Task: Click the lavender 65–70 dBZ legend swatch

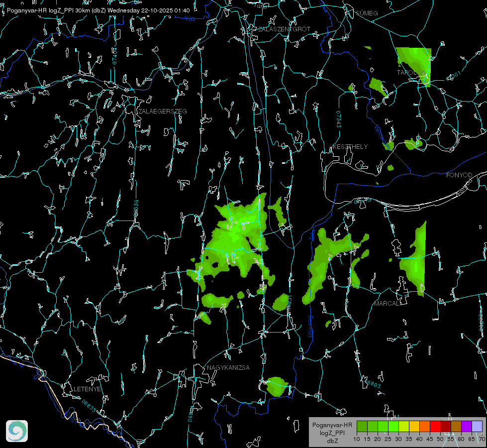Action: pos(477,426)
